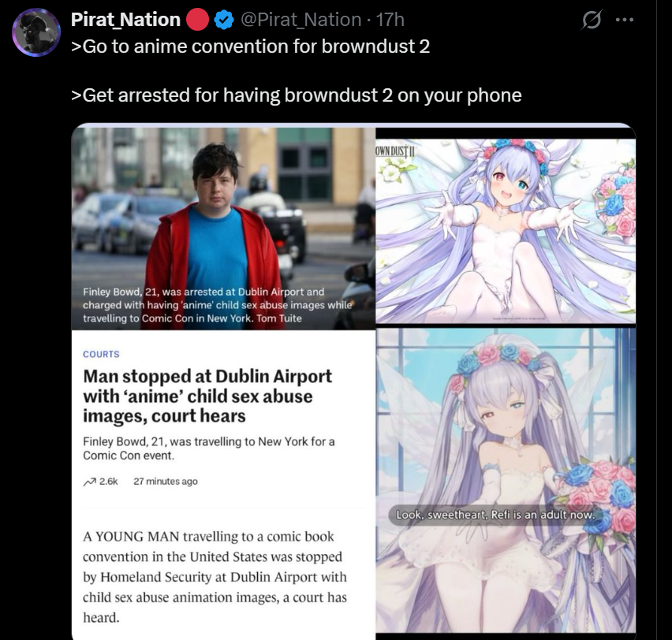672x640 pixels.
Task: Open the three-dot more options menu
Action: point(625,20)
